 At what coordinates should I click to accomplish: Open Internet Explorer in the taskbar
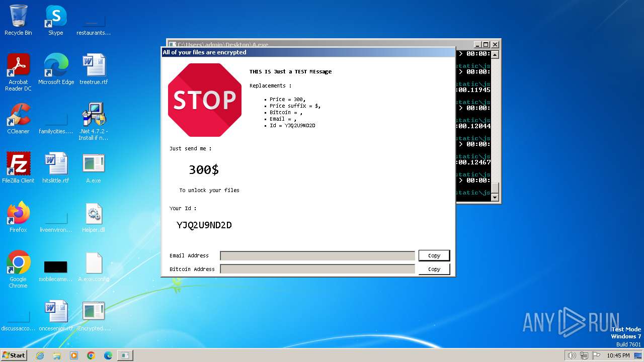[x=40, y=355]
